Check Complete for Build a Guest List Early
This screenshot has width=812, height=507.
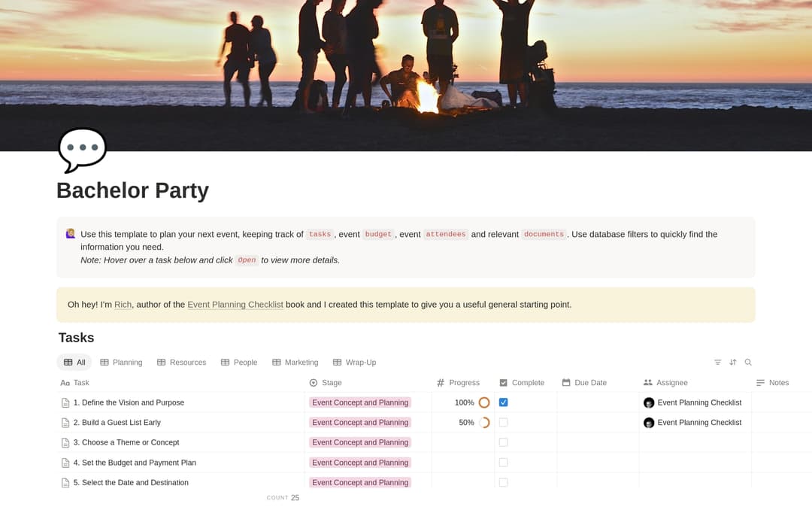(x=503, y=423)
